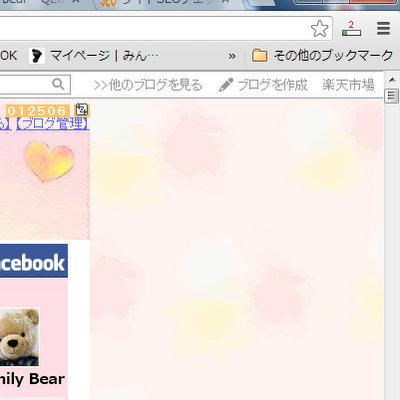Close the SEO tab
400x400 pixels.
tap(225, 2)
